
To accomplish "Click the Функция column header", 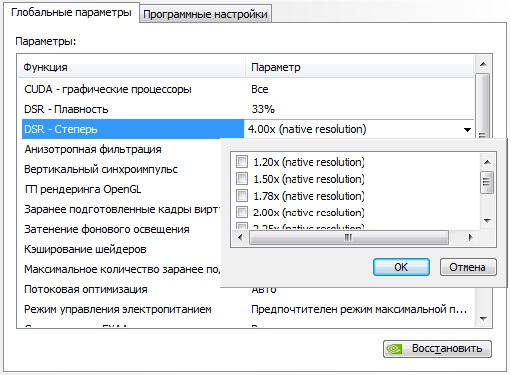I will click(x=131, y=68).
